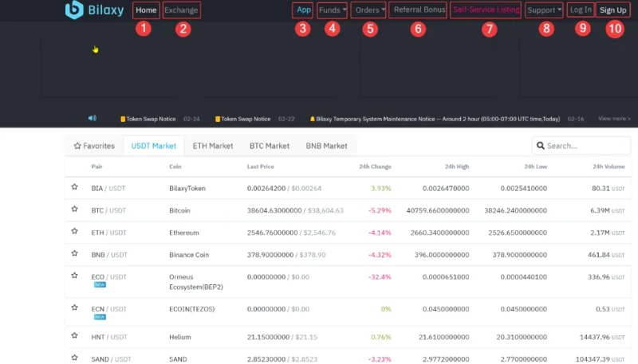Click the Sign Up button

pos(612,10)
